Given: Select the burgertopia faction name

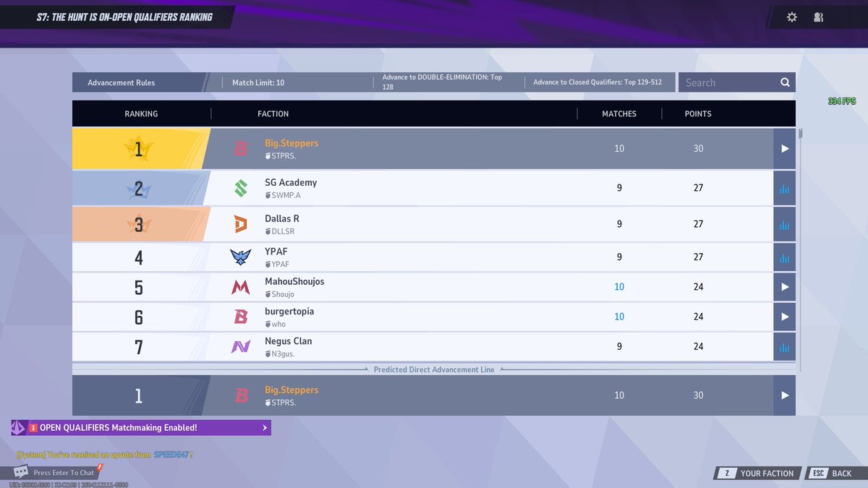Looking at the screenshot, I should [289, 312].
